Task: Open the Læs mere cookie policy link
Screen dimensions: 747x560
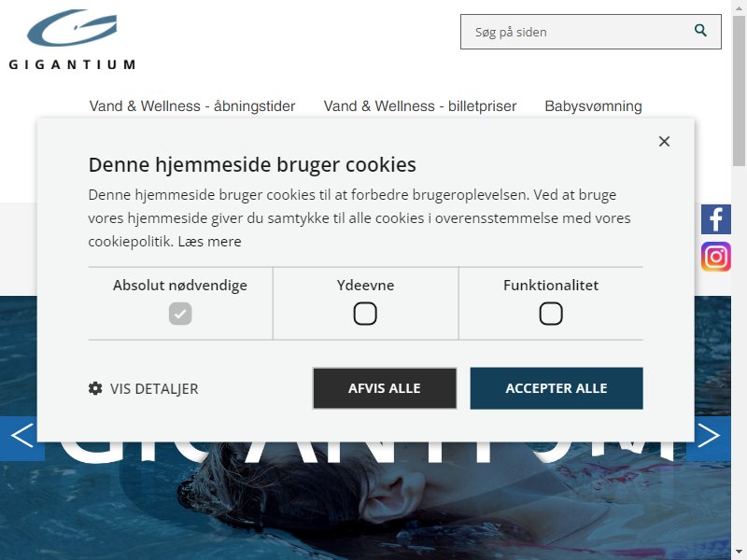Action: (x=209, y=242)
